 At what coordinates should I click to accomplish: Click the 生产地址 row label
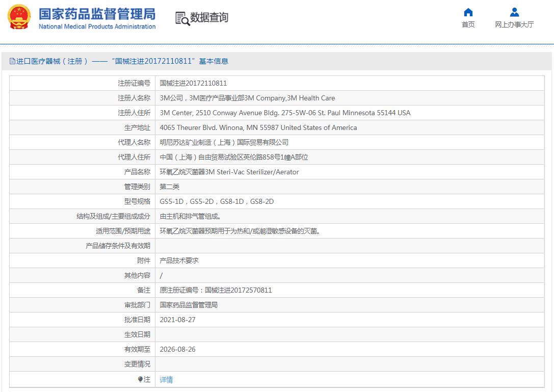(x=138, y=127)
